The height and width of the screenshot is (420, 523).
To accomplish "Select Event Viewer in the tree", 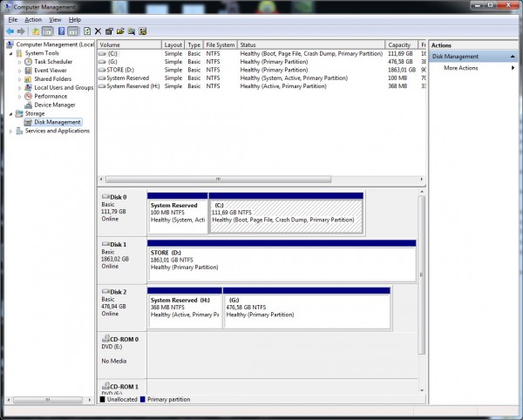I will (51, 71).
